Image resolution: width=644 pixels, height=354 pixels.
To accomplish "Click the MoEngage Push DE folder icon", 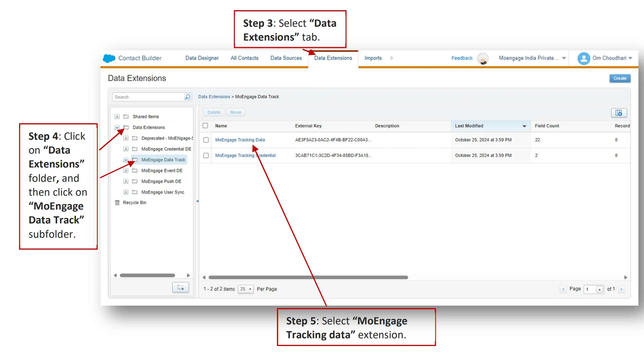I will tap(135, 181).
